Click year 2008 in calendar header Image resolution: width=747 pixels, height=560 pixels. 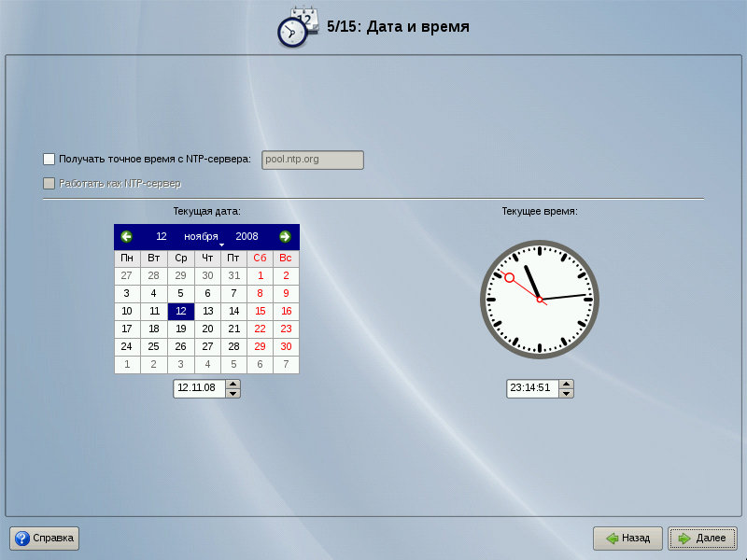pos(247,237)
